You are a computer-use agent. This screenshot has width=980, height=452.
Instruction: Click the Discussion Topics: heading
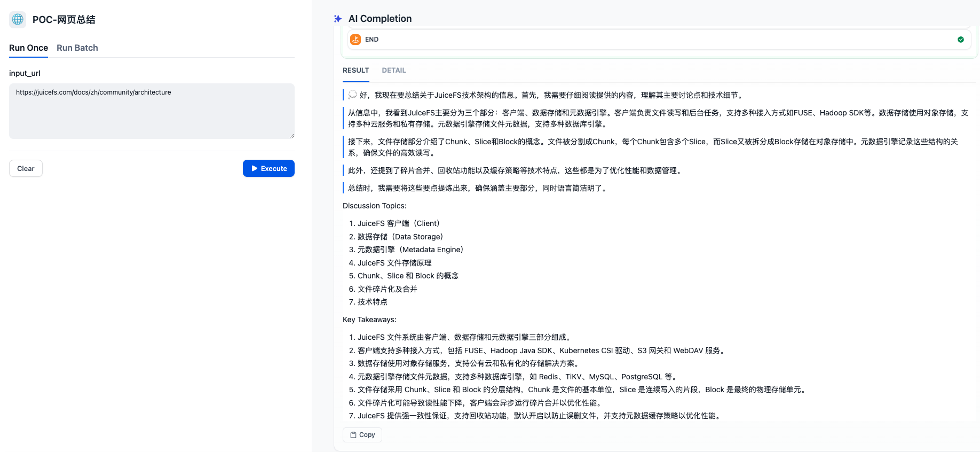click(375, 206)
